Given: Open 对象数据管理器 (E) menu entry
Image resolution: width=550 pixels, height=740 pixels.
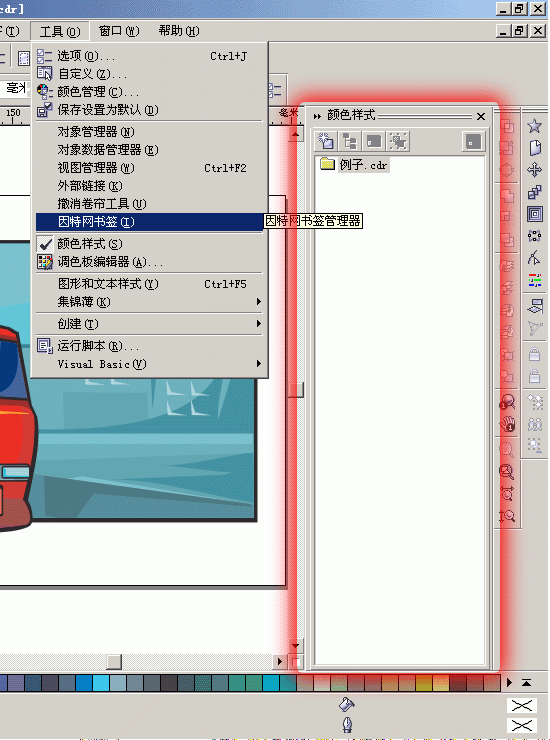Looking at the screenshot, I should pos(149,150).
